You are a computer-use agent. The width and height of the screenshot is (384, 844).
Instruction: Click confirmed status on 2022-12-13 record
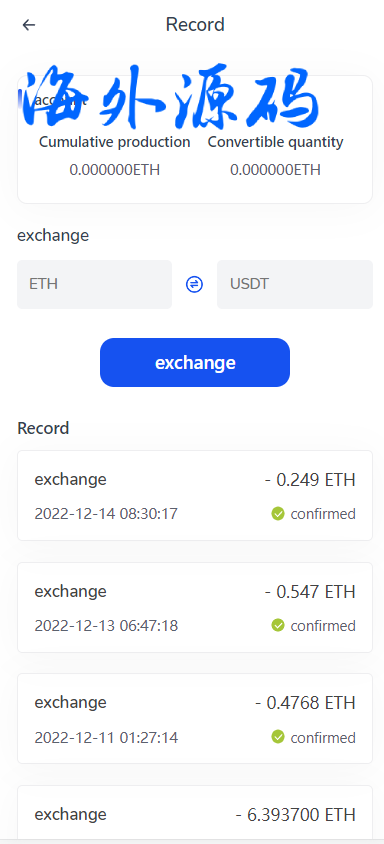(323, 626)
